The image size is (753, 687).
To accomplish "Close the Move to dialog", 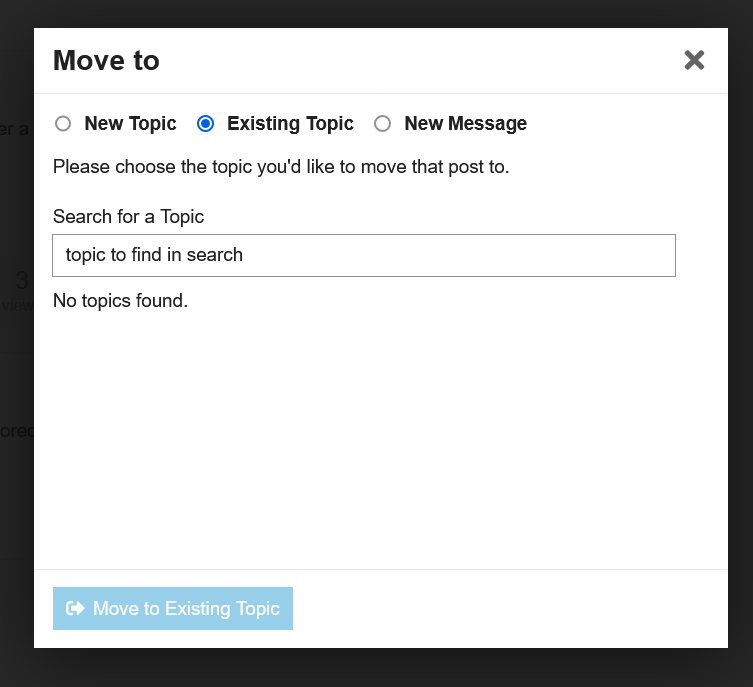I will tap(694, 60).
